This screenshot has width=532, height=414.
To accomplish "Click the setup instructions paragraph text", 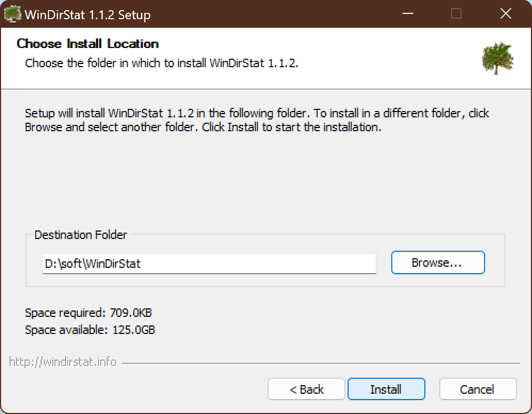I will click(x=256, y=121).
